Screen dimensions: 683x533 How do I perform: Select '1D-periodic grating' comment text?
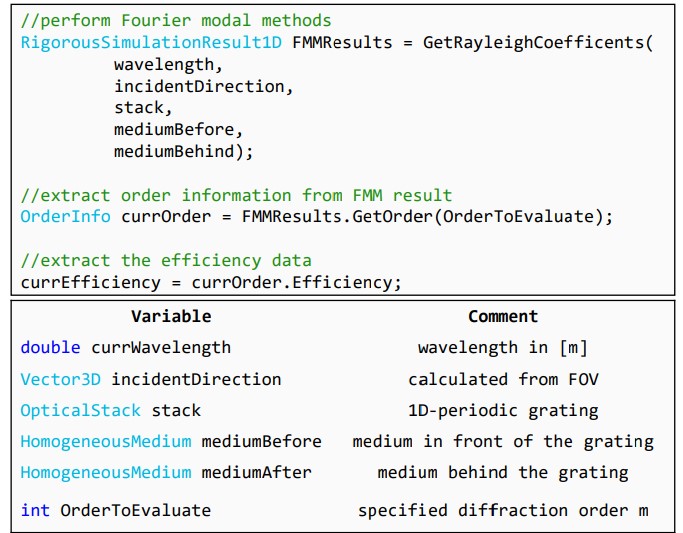(x=503, y=411)
